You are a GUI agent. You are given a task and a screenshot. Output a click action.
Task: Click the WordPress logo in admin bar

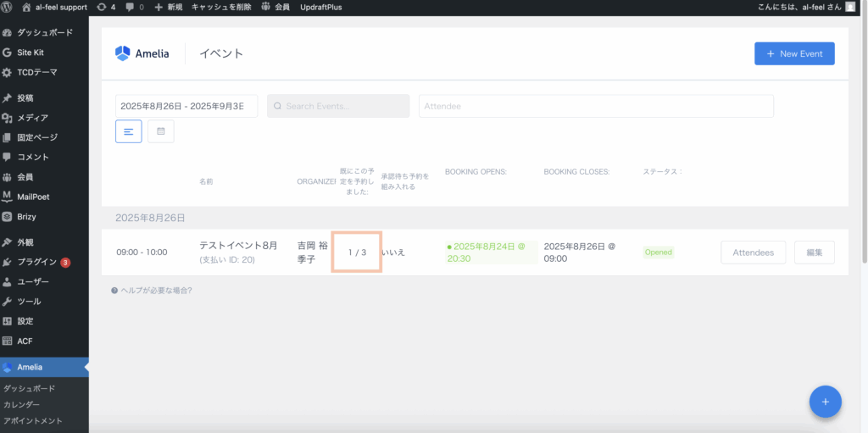(x=8, y=7)
